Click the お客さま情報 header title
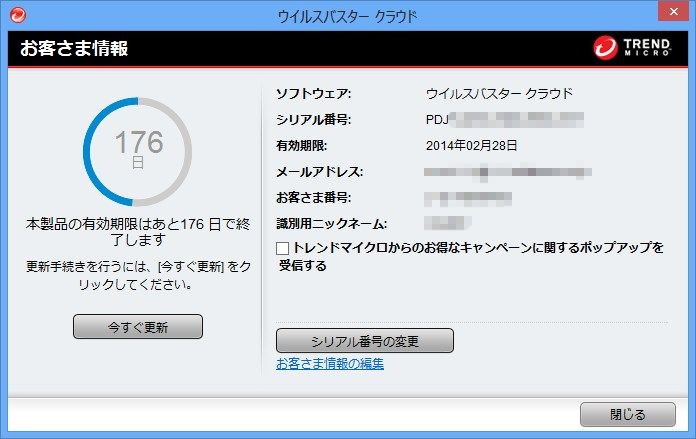 (74, 48)
